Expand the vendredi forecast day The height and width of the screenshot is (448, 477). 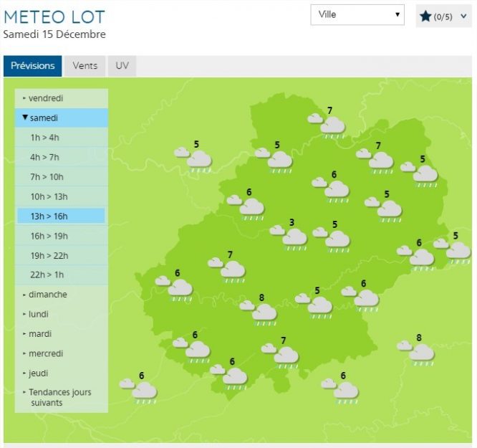62,98
